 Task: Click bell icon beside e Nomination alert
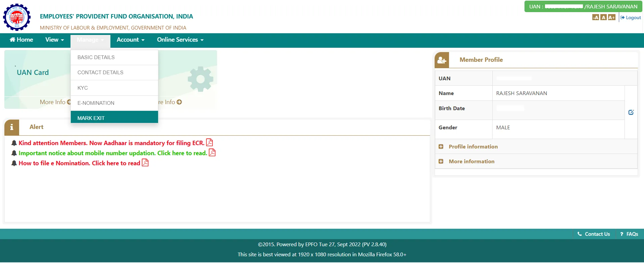[14, 163]
